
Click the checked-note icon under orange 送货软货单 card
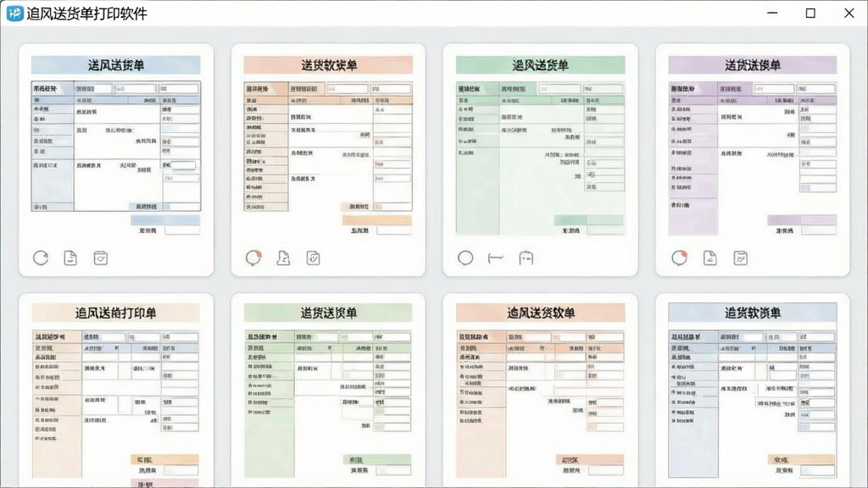coord(314,258)
